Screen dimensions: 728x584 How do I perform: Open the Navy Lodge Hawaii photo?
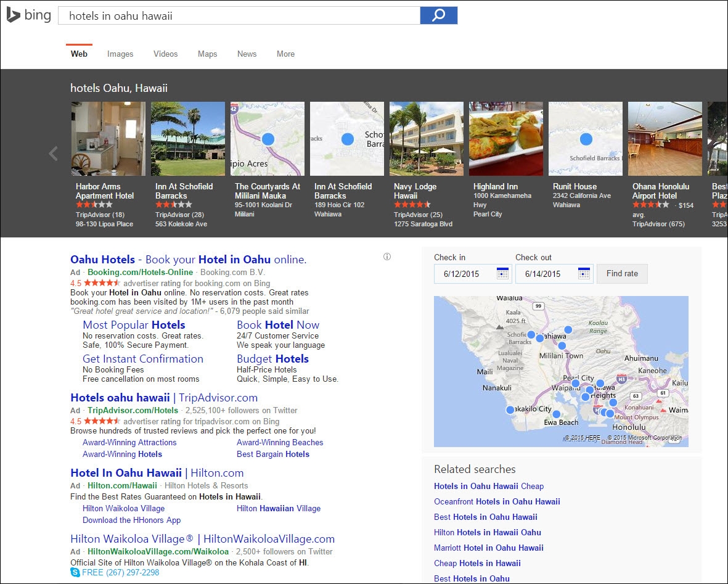(x=427, y=139)
